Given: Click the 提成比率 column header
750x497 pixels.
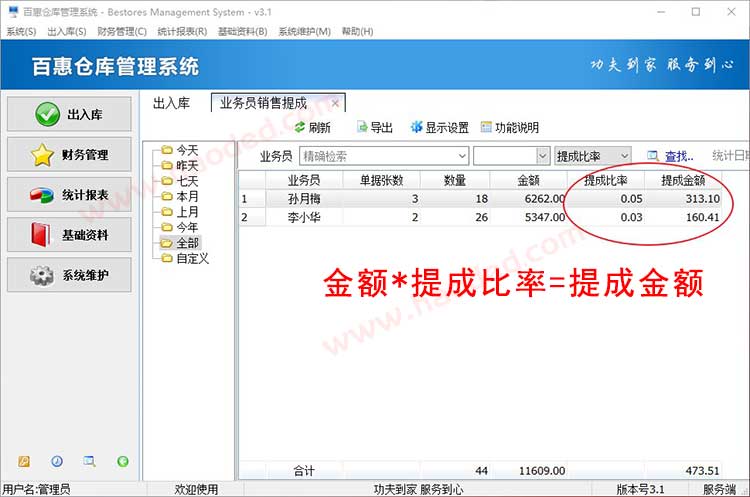Looking at the screenshot, I should 606,180.
